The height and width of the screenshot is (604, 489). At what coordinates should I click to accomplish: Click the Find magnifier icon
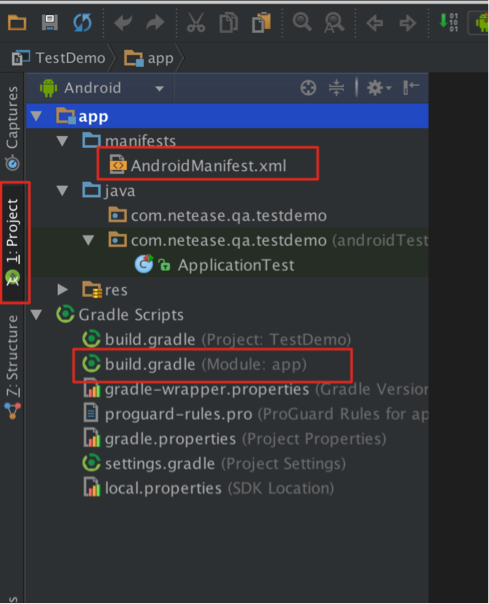point(302,22)
